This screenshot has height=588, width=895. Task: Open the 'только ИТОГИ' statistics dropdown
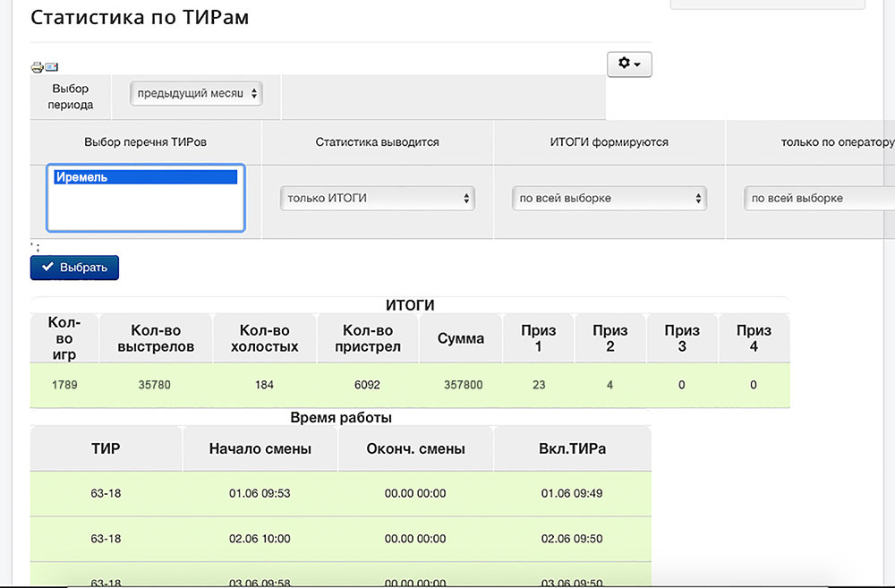[378, 198]
